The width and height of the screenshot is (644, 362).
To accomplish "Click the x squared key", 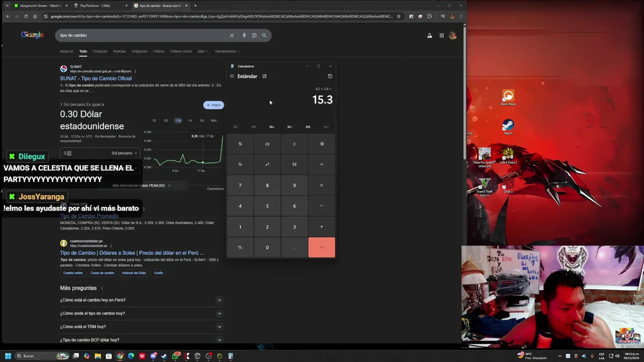I will tap(267, 164).
